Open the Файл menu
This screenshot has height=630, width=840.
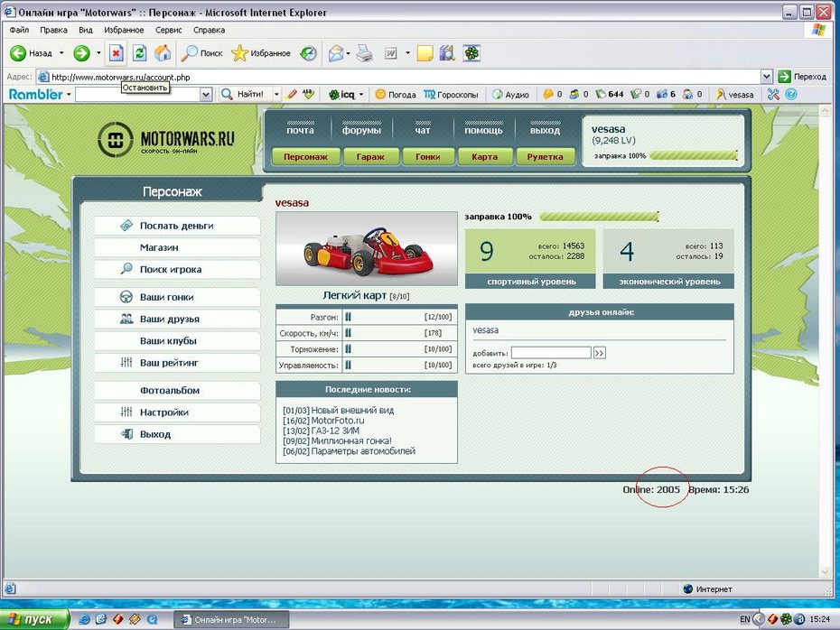coord(19,30)
